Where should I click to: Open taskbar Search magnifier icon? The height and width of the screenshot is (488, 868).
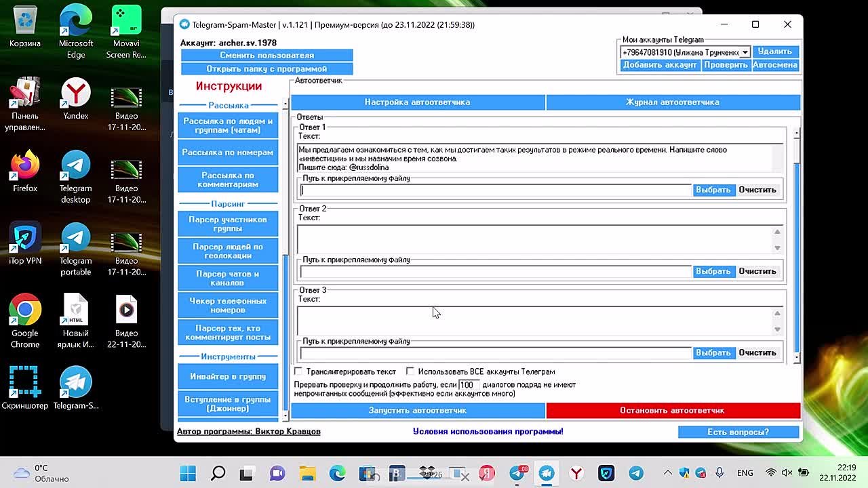[x=218, y=473]
